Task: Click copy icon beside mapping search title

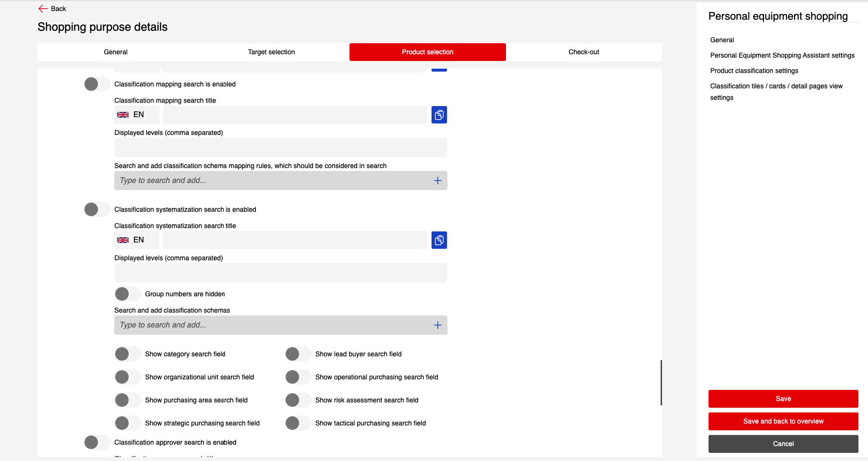Action: point(439,115)
